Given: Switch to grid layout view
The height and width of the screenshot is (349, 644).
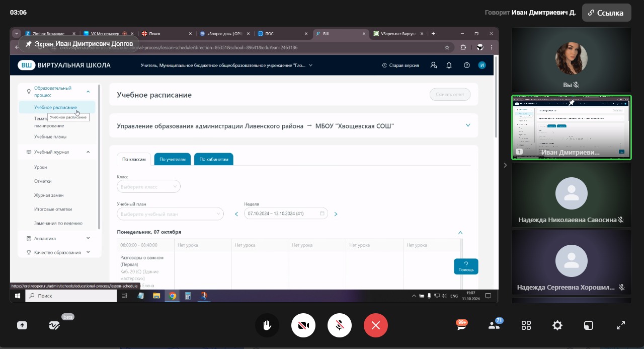Looking at the screenshot, I should coord(526,325).
